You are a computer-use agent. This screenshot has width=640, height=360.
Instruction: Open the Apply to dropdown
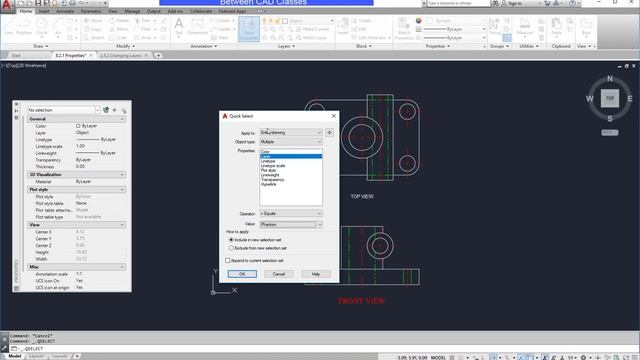(291, 133)
